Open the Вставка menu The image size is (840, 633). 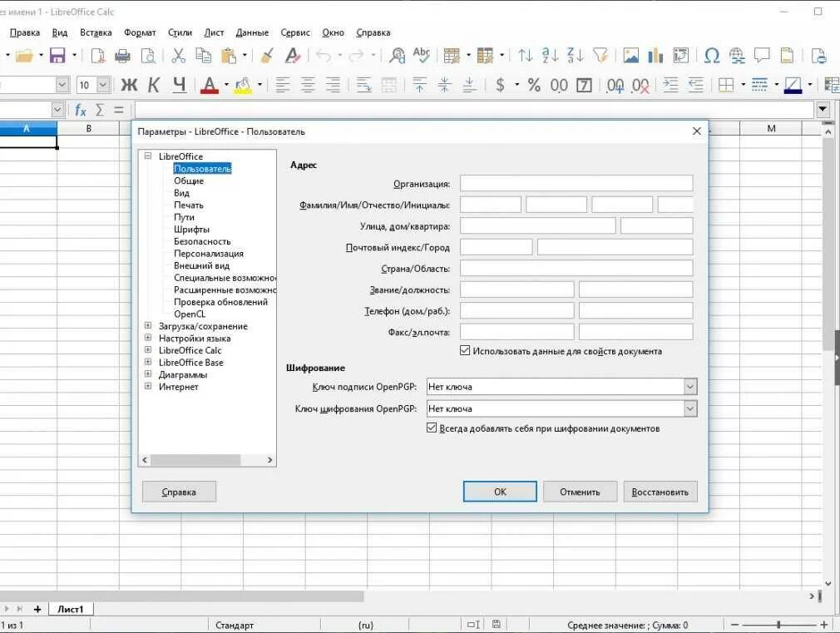click(x=96, y=32)
